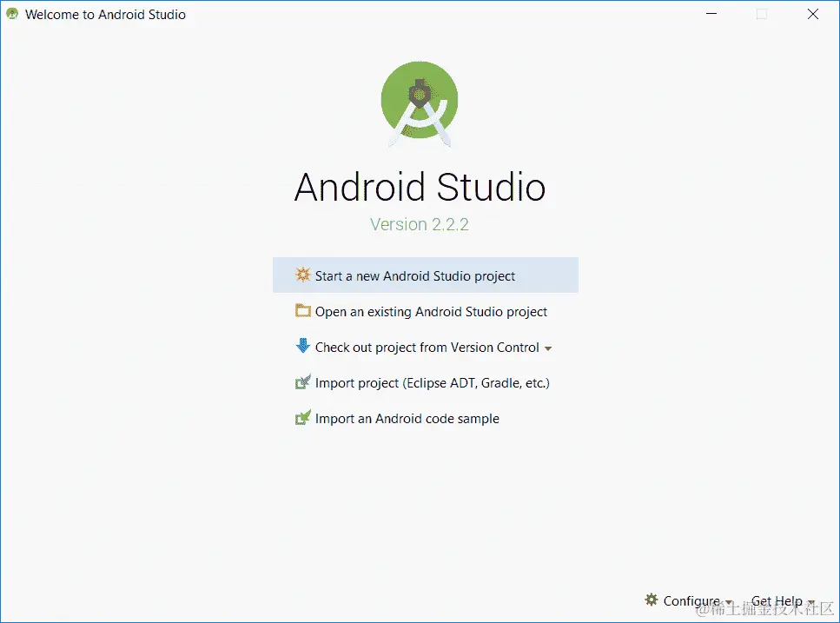The width and height of the screenshot is (840, 623).
Task: Click the Configure gear icon
Action: pyautogui.click(x=651, y=600)
